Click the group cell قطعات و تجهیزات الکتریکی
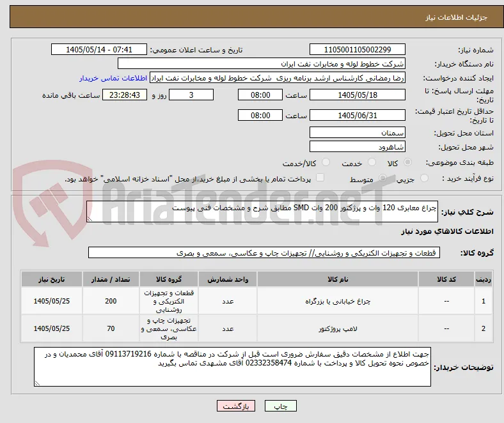The height and width of the screenshot is (423, 504). click(x=169, y=301)
